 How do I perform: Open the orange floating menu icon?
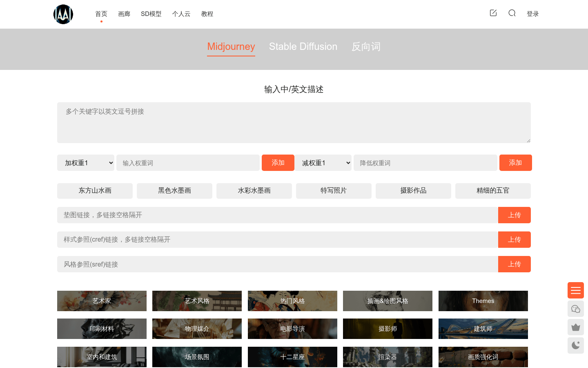click(x=576, y=290)
